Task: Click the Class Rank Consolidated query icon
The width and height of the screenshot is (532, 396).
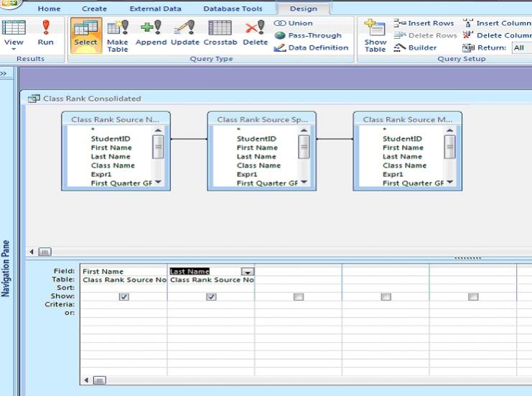Action: [x=34, y=98]
